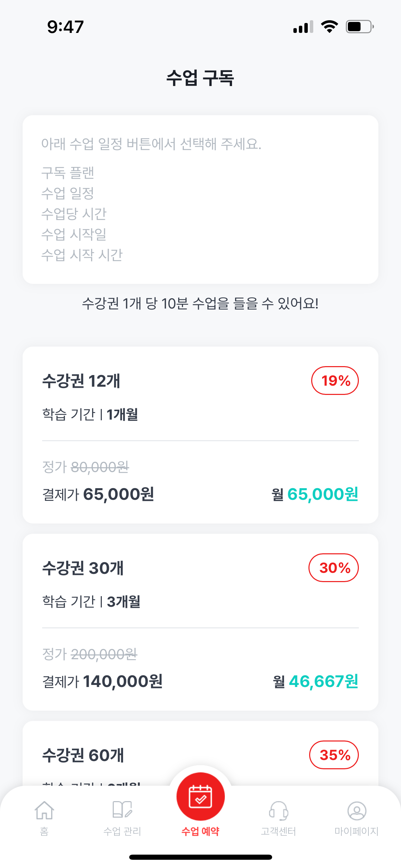
Task: Open the headset 고객센터 icon
Action: 278,811
